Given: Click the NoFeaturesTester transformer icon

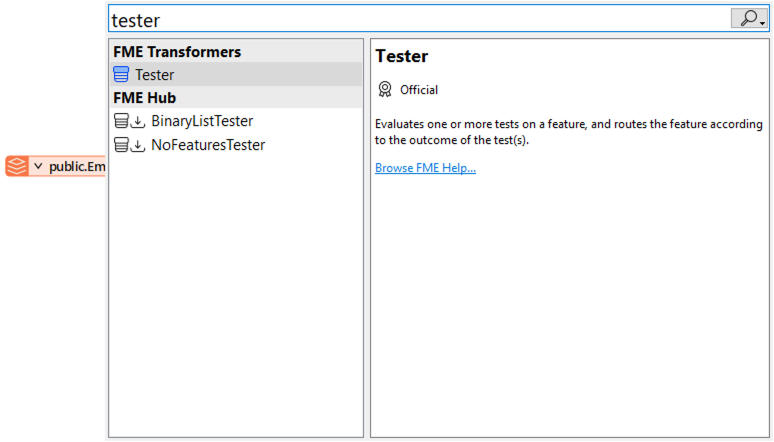Looking at the screenshot, I should tap(121, 145).
